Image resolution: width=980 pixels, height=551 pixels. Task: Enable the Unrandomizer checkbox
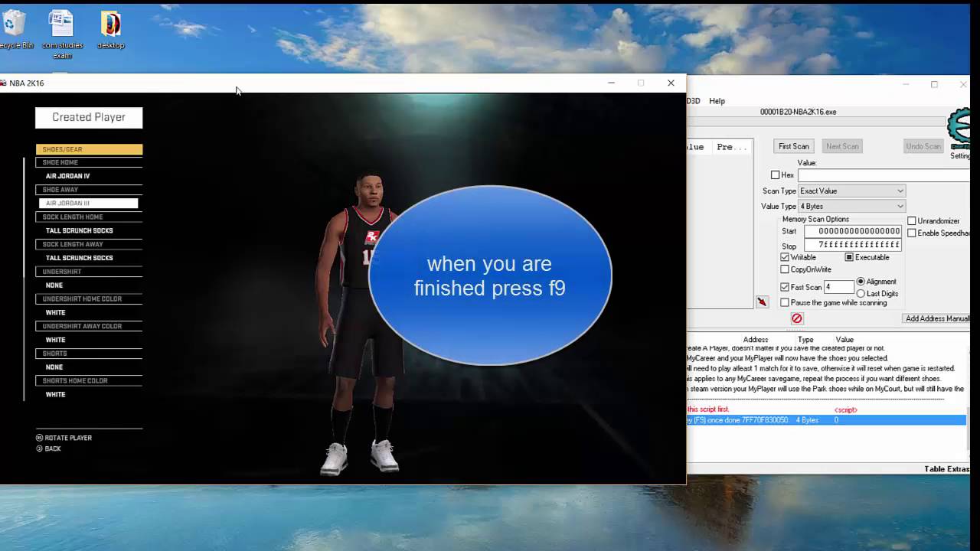click(x=912, y=221)
